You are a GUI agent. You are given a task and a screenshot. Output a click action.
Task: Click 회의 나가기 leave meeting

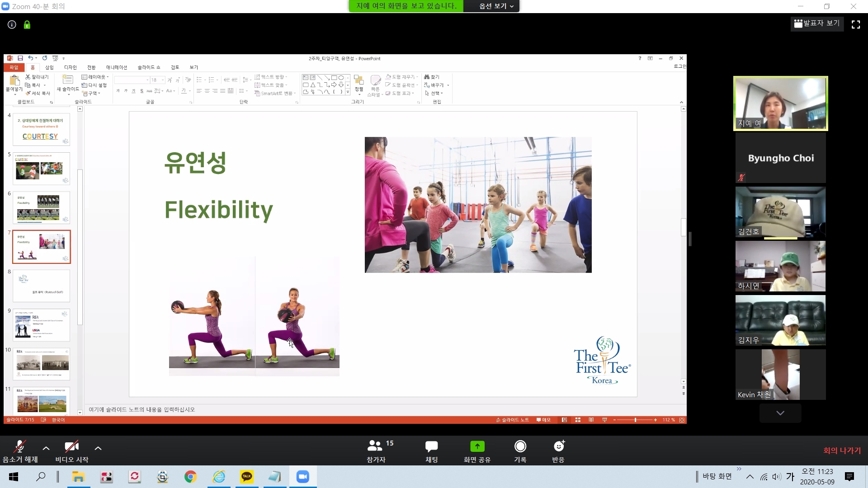coord(842,450)
